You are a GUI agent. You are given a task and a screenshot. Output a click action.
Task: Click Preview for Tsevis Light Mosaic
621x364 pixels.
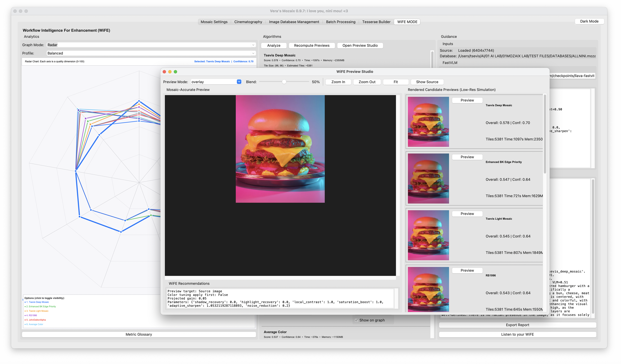click(x=467, y=214)
